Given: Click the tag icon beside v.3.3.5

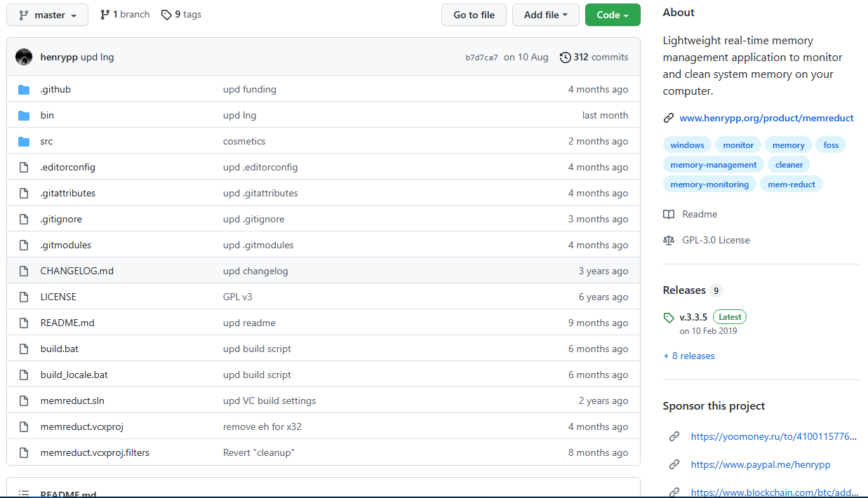Looking at the screenshot, I should click(669, 318).
